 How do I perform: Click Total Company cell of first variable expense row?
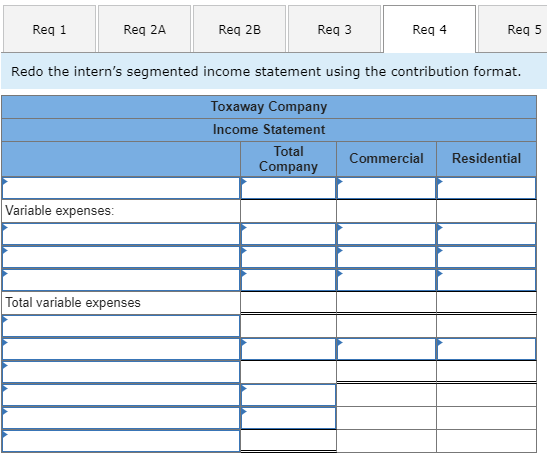point(289,234)
